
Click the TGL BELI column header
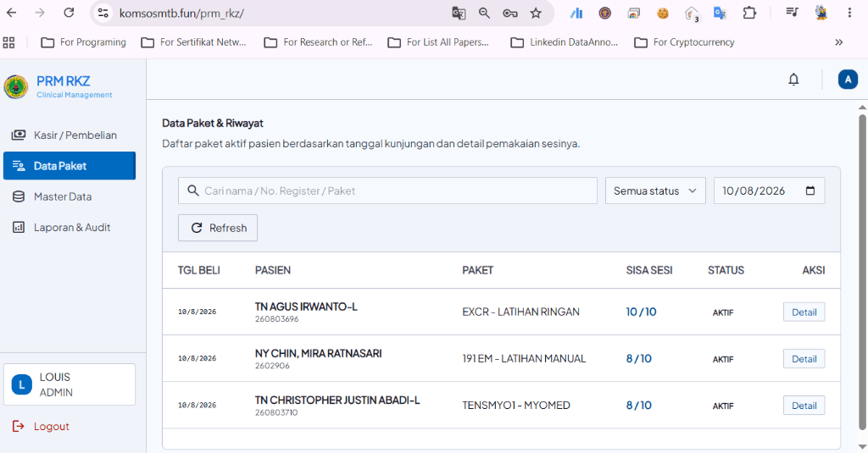pyautogui.click(x=198, y=270)
